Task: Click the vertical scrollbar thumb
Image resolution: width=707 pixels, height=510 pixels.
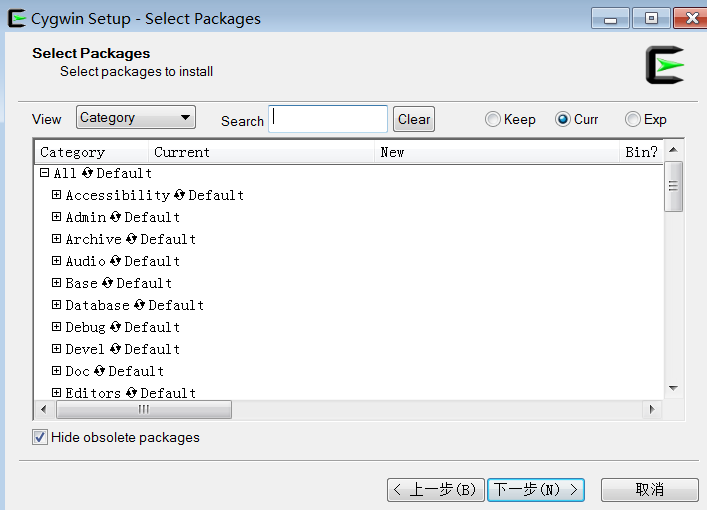Action: click(674, 186)
